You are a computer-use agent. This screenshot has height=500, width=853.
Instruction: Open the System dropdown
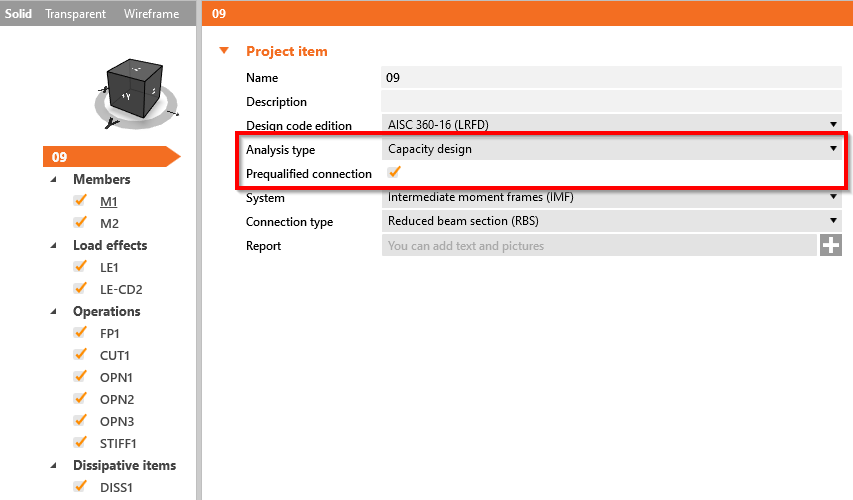click(611, 197)
